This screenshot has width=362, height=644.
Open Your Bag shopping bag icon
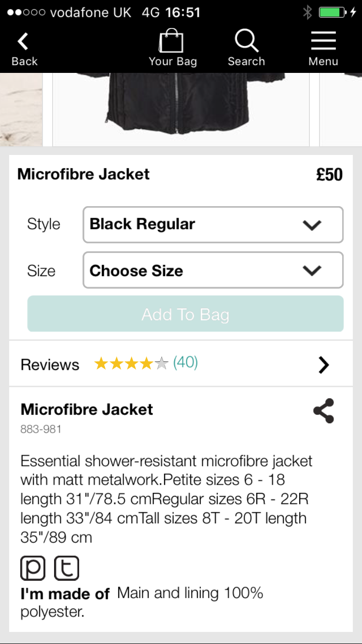(x=172, y=42)
